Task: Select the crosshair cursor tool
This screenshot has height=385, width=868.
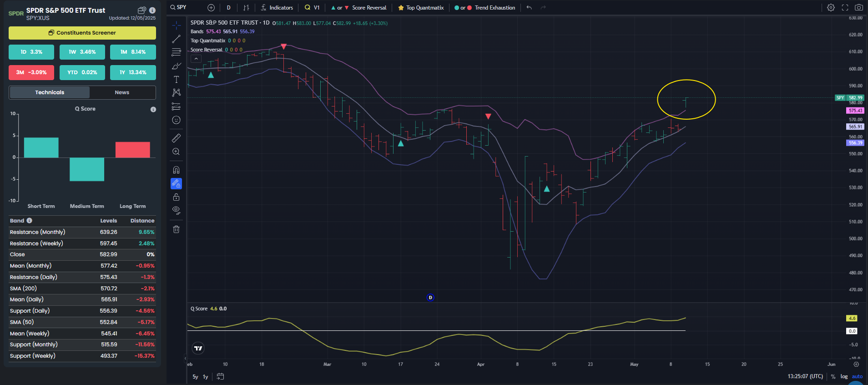Action: tap(176, 25)
